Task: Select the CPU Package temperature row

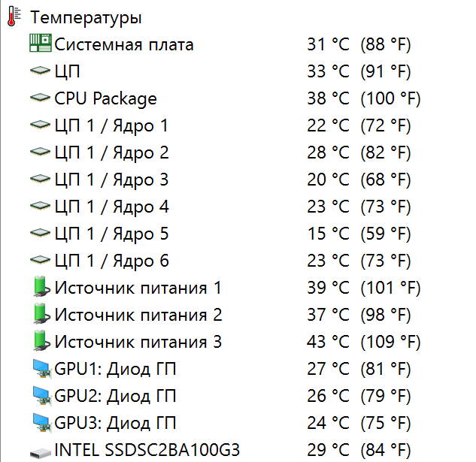Action: (x=105, y=98)
